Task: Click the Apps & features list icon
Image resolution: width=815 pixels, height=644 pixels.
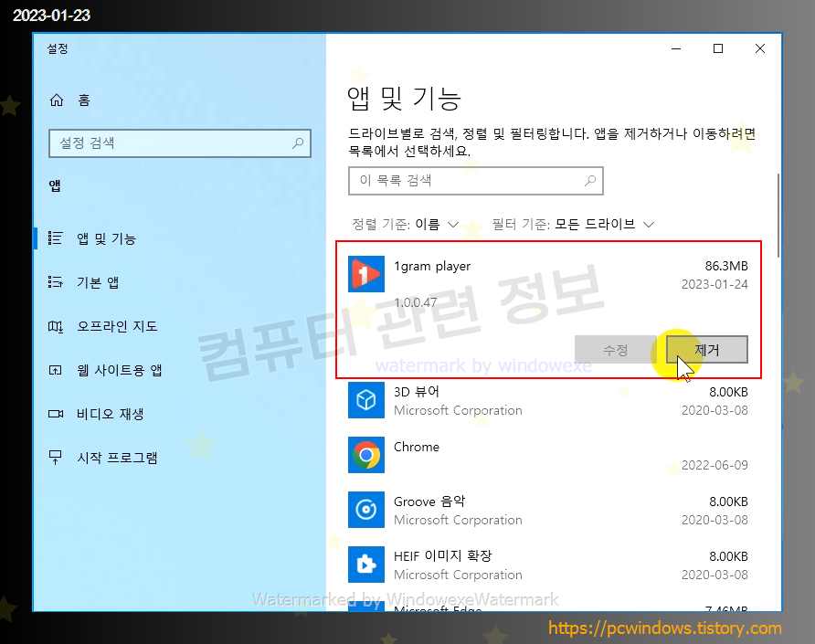Action: pos(55,238)
